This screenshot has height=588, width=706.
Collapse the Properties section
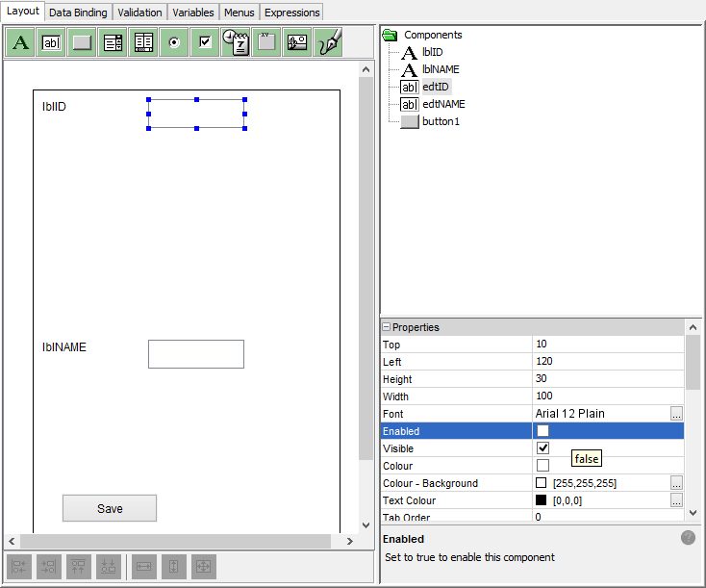pos(387,327)
